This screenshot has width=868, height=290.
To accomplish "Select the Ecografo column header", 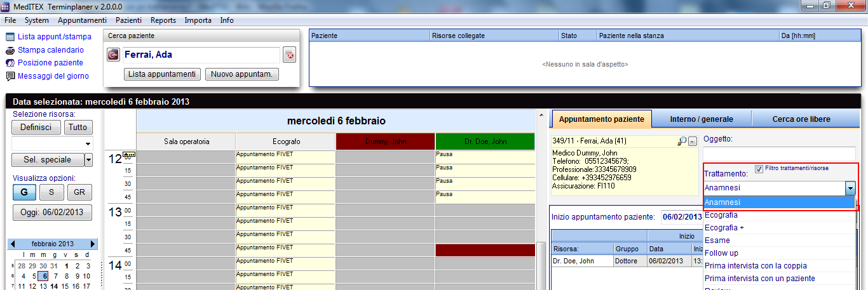I will tap(285, 142).
